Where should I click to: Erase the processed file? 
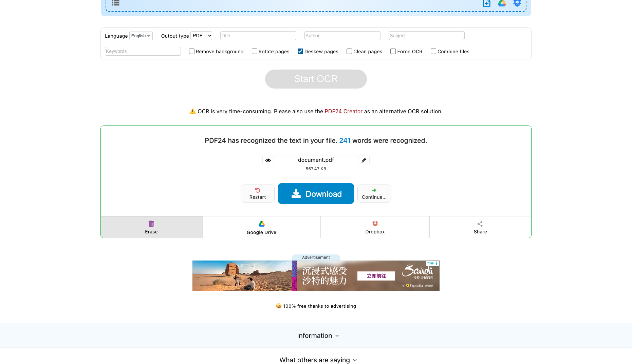pyautogui.click(x=151, y=227)
